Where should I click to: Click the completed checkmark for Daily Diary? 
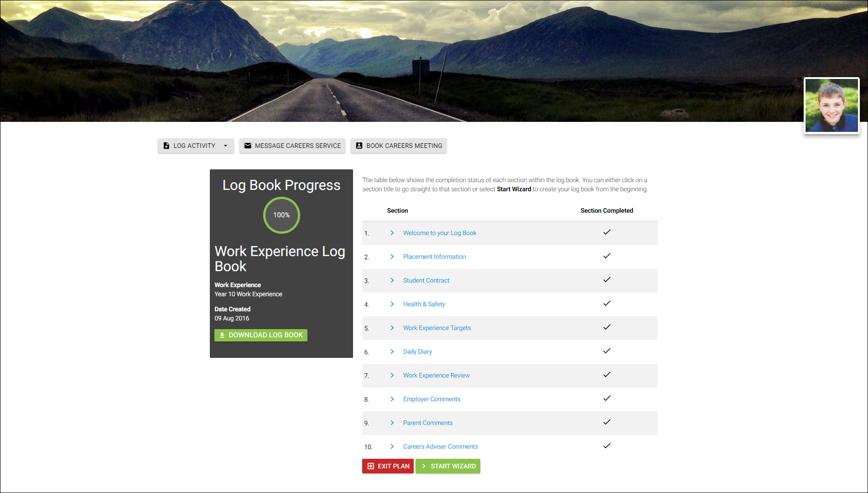click(x=607, y=351)
